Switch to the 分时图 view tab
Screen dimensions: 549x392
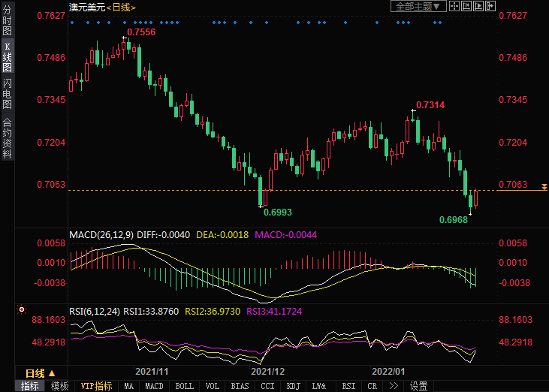tap(7, 21)
